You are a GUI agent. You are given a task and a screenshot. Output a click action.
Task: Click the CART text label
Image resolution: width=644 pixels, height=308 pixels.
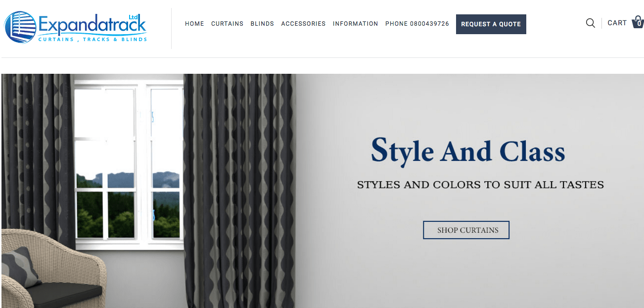(617, 23)
